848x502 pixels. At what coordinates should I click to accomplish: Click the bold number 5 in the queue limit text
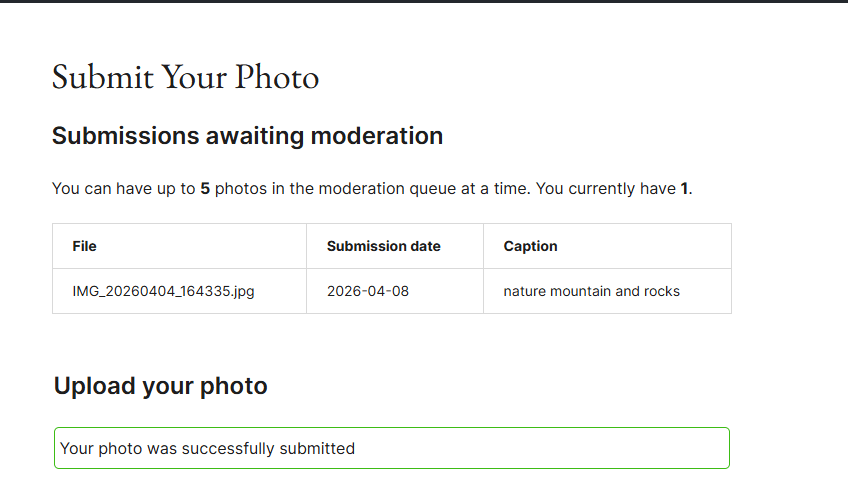(205, 189)
